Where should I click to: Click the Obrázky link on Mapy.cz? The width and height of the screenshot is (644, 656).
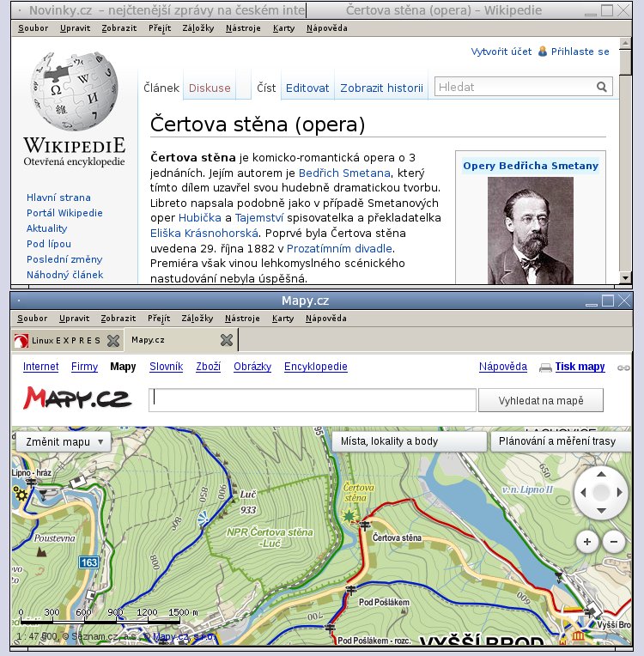pos(252,367)
